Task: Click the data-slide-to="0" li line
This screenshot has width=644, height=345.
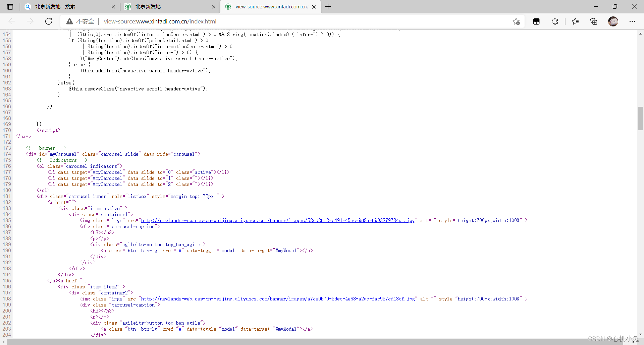Action: (139, 172)
